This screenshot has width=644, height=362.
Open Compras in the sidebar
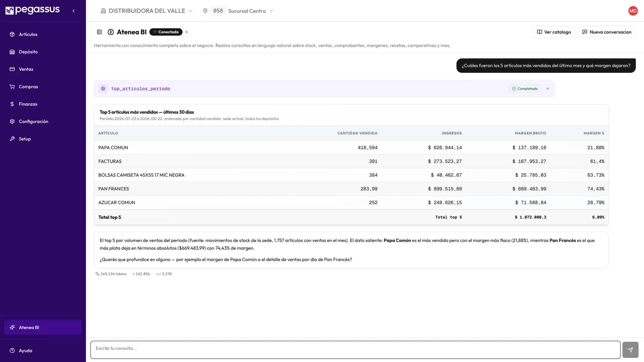[x=43, y=86]
